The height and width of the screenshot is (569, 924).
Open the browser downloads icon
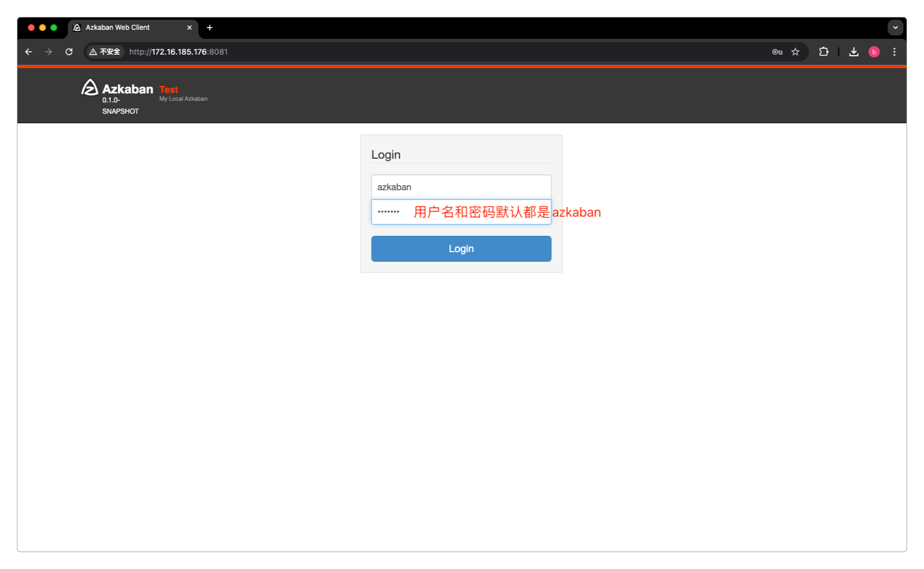(x=854, y=52)
